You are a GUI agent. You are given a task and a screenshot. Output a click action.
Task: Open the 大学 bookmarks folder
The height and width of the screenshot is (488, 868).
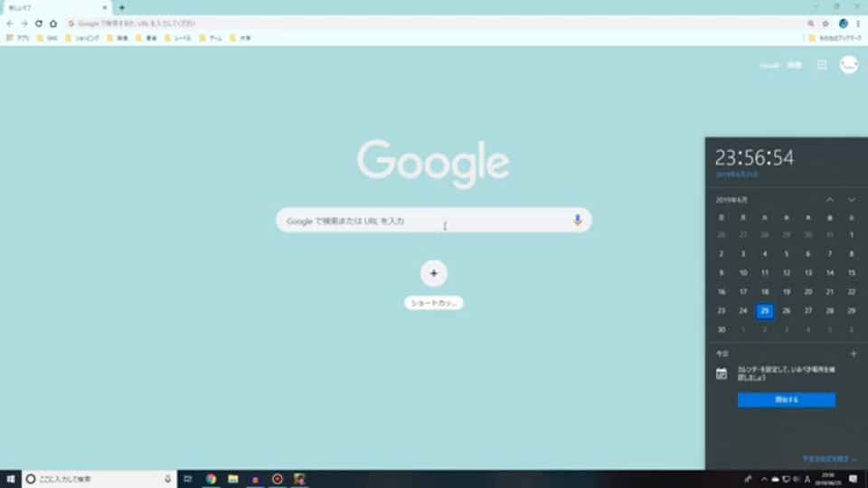tap(241, 38)
